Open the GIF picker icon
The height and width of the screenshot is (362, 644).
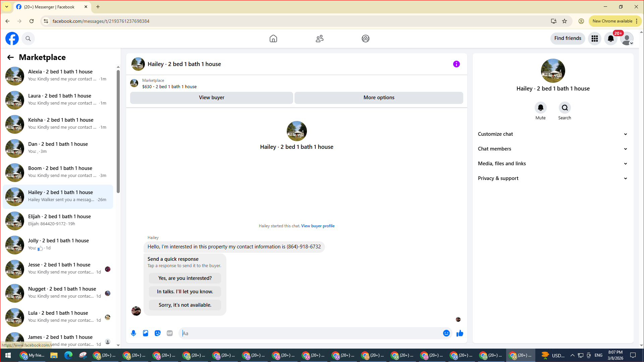[170, 333]
